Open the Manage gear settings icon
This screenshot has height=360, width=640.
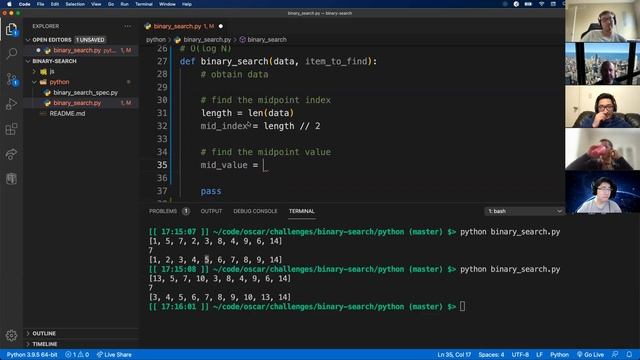pyautogui.click(x=11, y=336)
